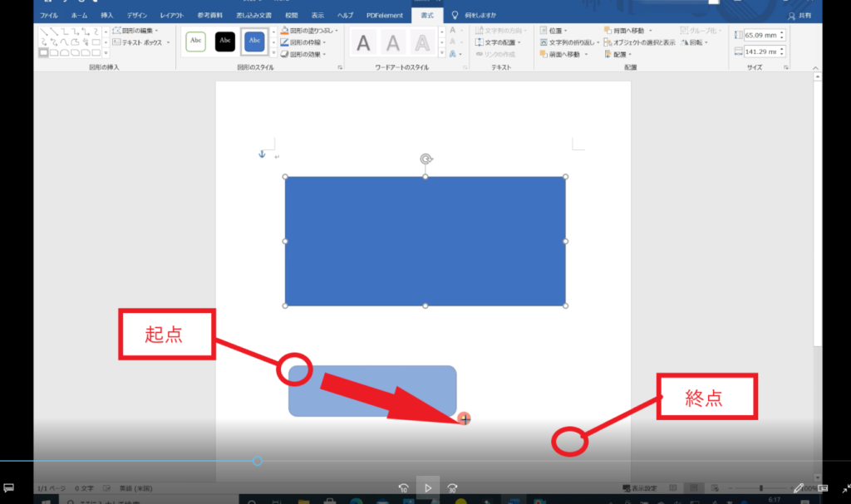Expand the 図形の効果 shape effects menu
Image resolution: width=851 pixels, height=504 pixels.
(x=303, y=53)
